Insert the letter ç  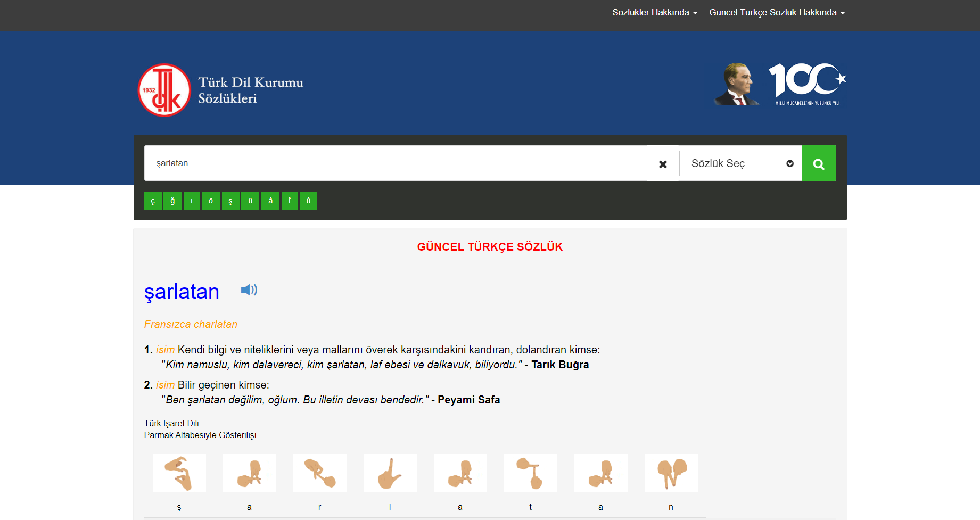tap(153, 201)
